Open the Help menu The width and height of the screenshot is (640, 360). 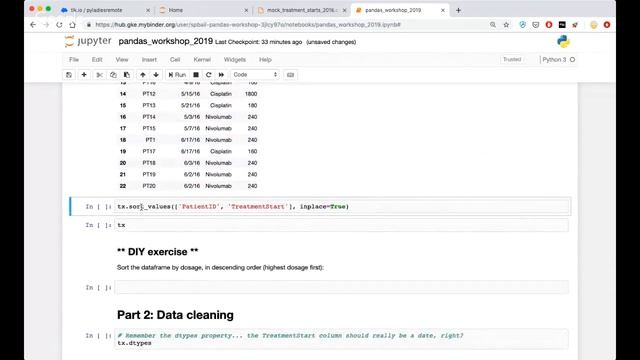pyautogui.click(x=265, y=60)
